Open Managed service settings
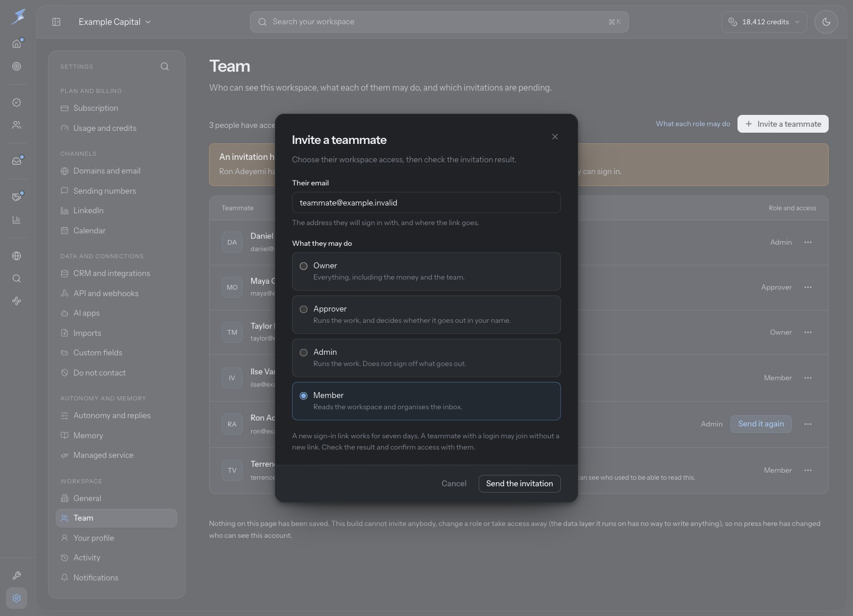 116,455
